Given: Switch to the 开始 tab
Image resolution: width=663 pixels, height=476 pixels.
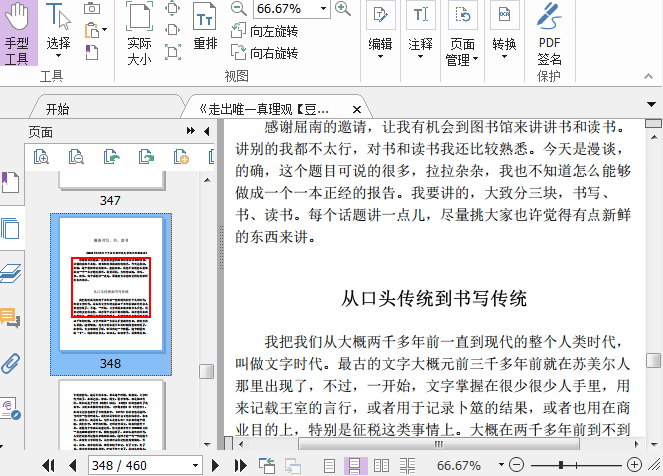Looking at the screenshot, I should (57, 109).
